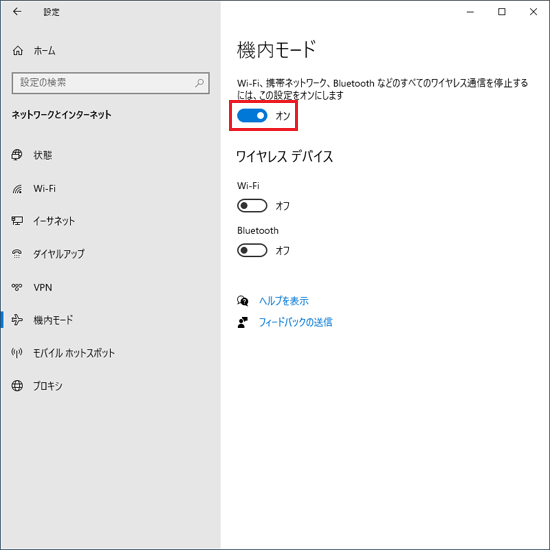Maximize the 設定 window
The image size is (550, 550).
[x=502, y=12]
